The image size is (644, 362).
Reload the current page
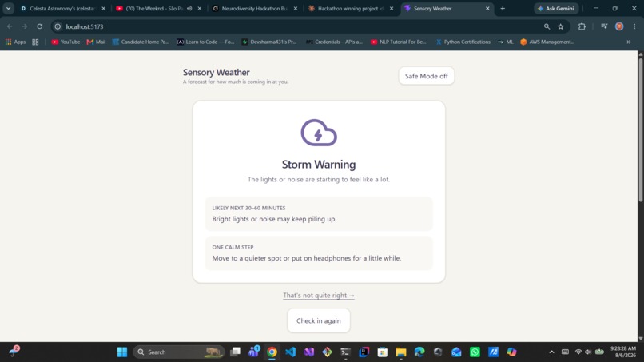pyautogui.click(x=40, y=26)
